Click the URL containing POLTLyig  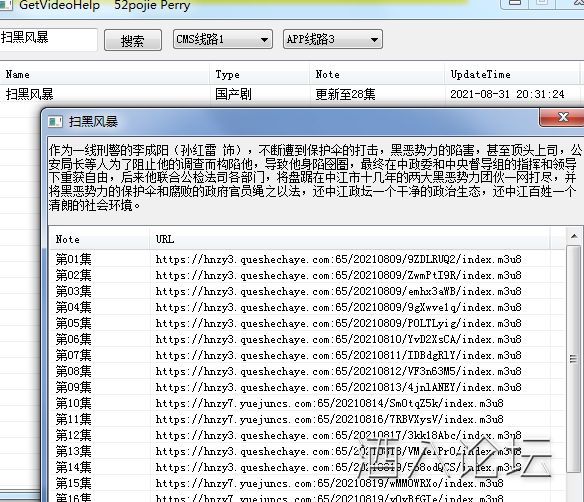pyautogui.click(x=339, y=323)
